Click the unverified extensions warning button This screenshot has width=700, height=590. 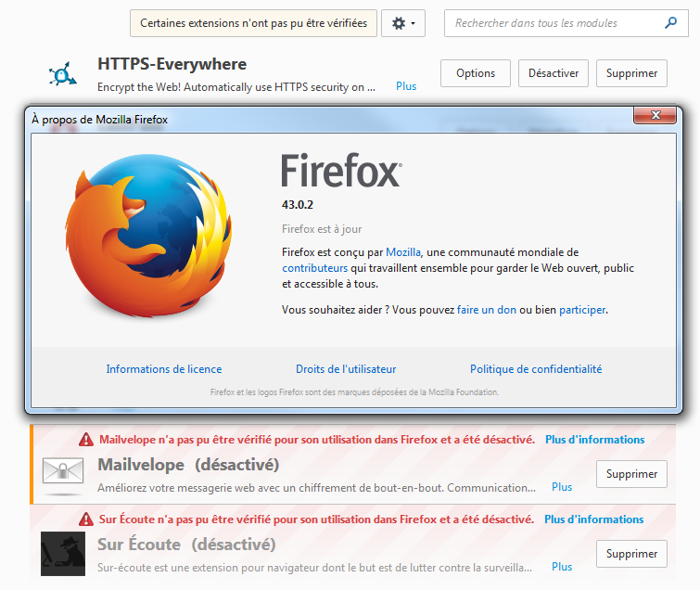point(253,23)
